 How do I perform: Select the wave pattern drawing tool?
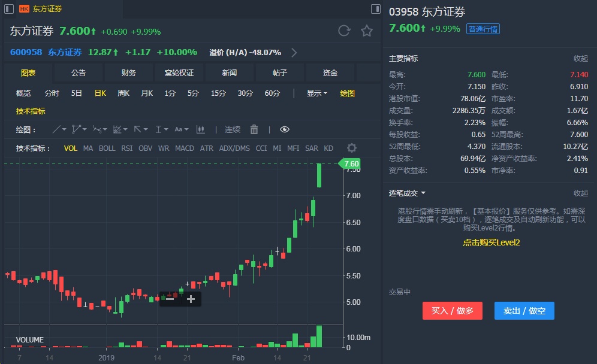pyautogui.click(x=97, y=130)
